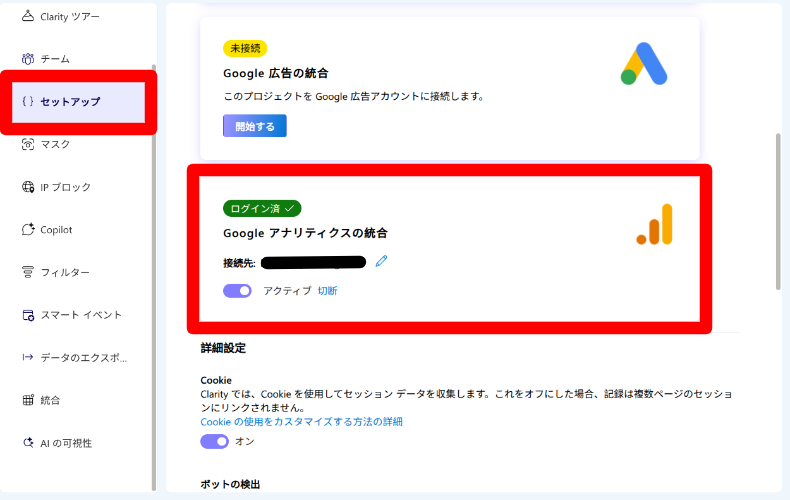Click the Google Analytics bar chart logo
Image resolution: width=790 pixels, height=500 pixels.
[x=654, y=224]
